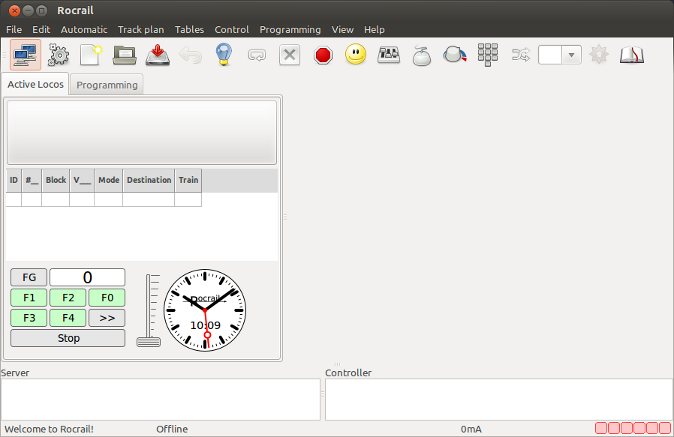Toggle function F1 for the loco
The height and width of the screenshot is (437, 674).
29,298
